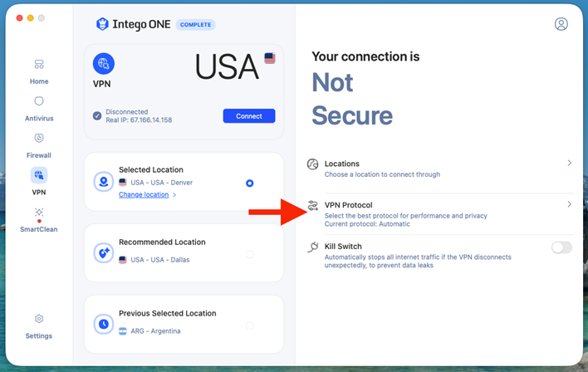Click USA - USA - Denver text
Image resolution: width=588 pixels, height=372 pixels.
coord(162,183)
